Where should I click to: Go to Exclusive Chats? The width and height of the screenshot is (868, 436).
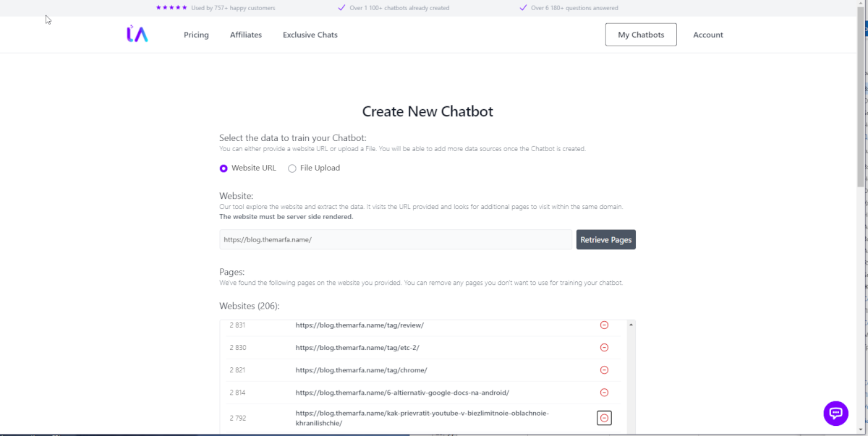(310, 35)
